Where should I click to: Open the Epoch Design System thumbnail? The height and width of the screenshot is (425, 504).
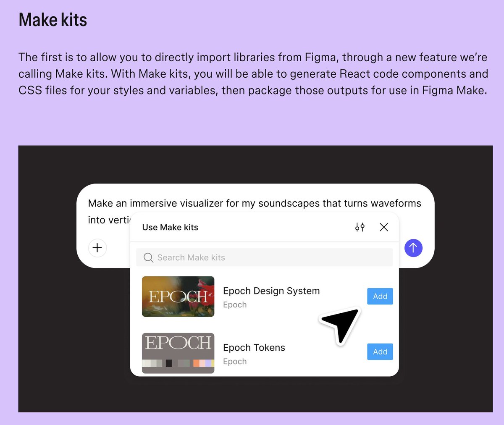(178, 296)
